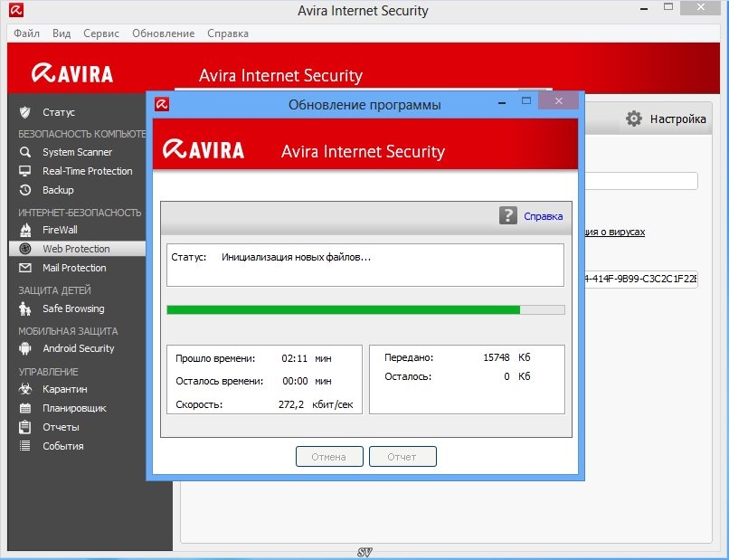Open the Обновление menu

pyautogui.click(x=163, y=33)
